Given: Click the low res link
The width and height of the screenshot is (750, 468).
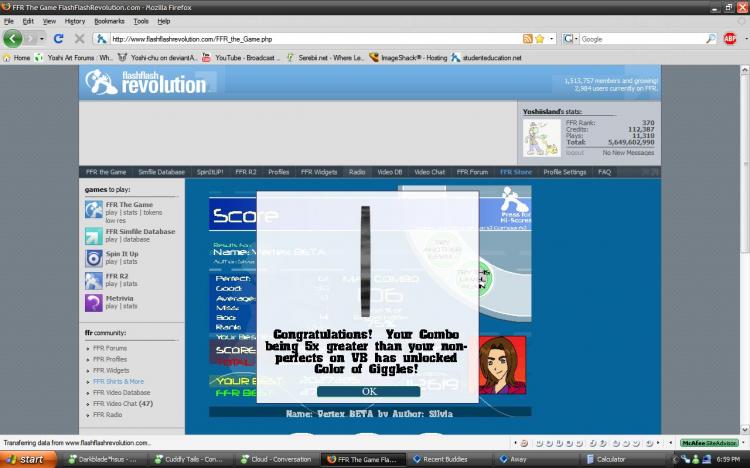Looking at the screenshot, I should coord(115,221).
